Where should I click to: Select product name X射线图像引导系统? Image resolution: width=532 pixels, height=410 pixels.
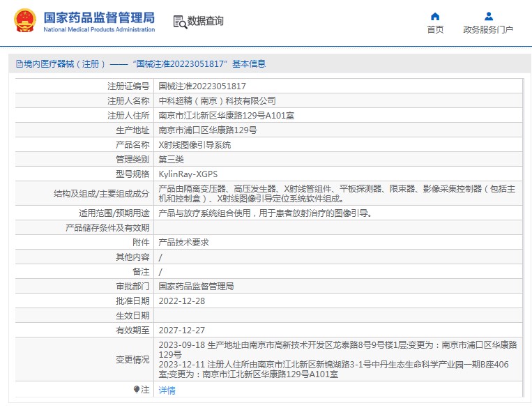[x=195, y=145]
